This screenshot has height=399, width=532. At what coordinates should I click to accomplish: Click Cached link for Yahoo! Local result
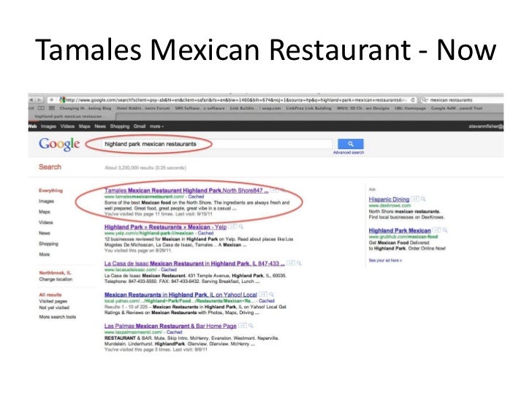[267, 300]
